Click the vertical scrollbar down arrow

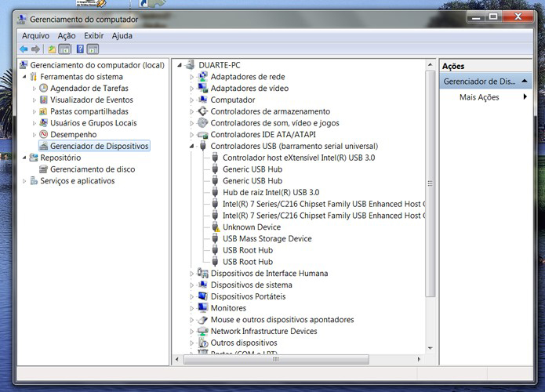431,348
